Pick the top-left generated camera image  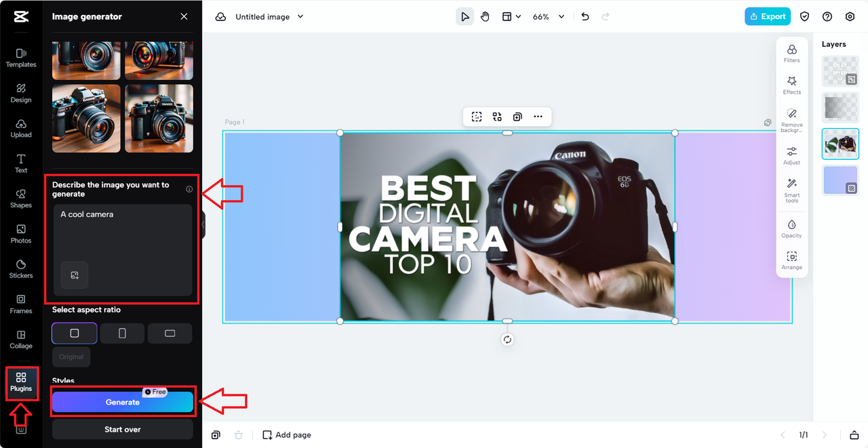[x=86, y=61]
